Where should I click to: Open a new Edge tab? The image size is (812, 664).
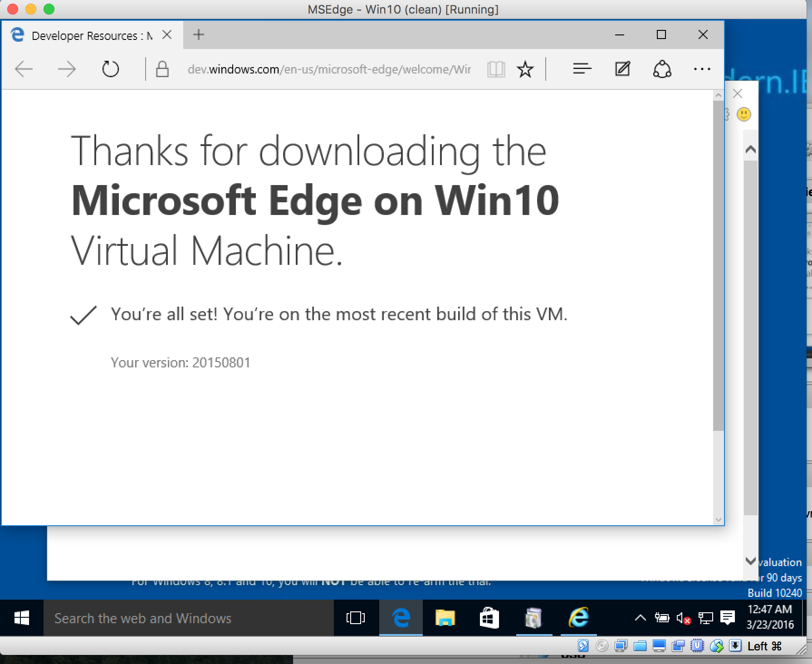coord(198,34)
